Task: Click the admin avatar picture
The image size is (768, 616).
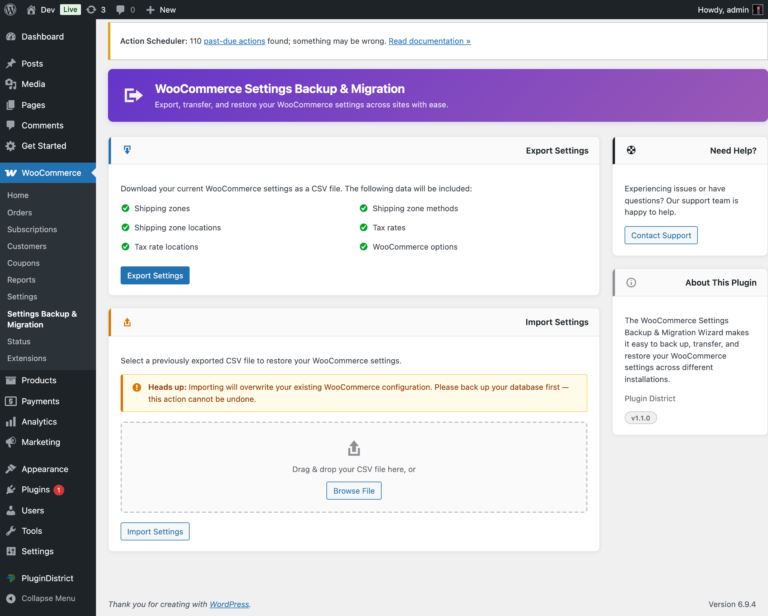Action: [x=757, y=10]
